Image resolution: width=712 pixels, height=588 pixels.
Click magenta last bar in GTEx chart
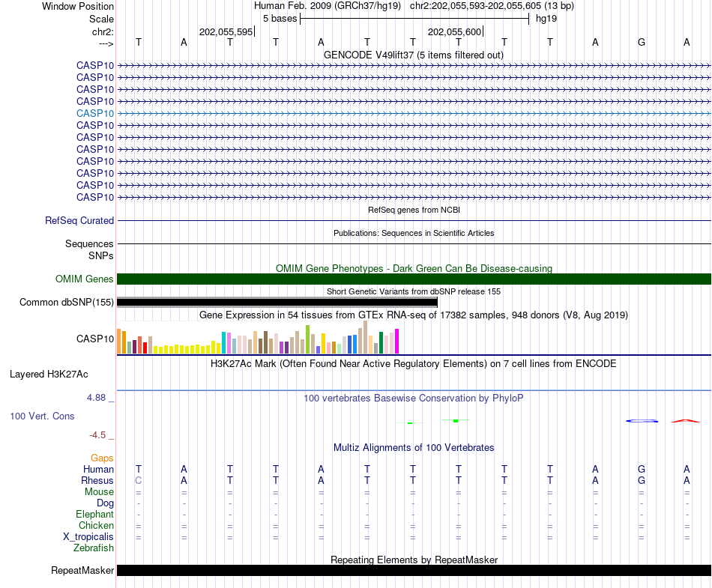[396, 341]
